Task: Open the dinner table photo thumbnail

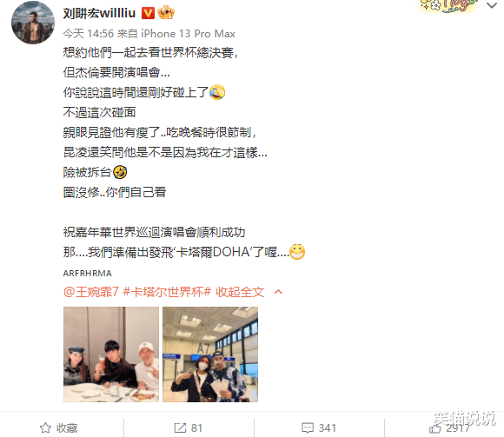Action: (x=111, y=354)
